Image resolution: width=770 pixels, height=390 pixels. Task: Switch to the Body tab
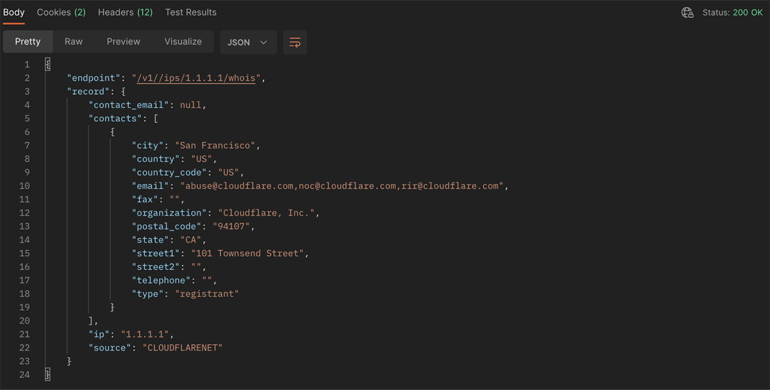pyautogui.click(x=14, y=12)
